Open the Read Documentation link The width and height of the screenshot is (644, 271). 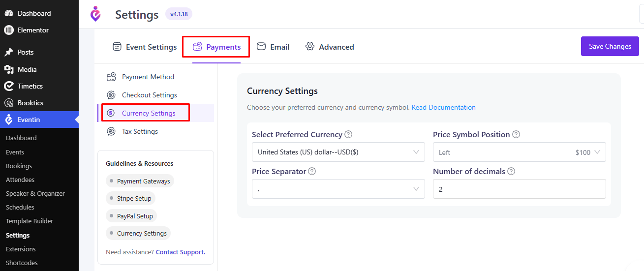[x=444, y=107]
